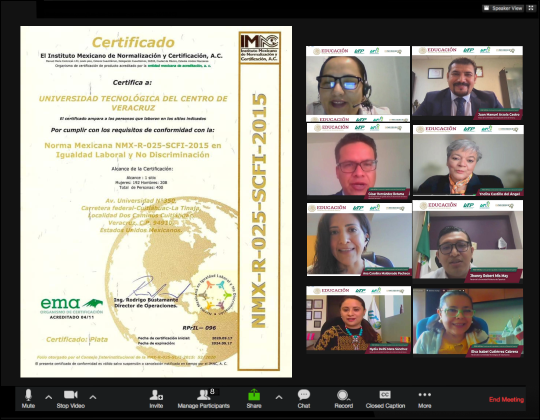The height and width of the screenshot is (420, 540).
Task: Select the Castillo del Ángel video tile
Action: 468,161
